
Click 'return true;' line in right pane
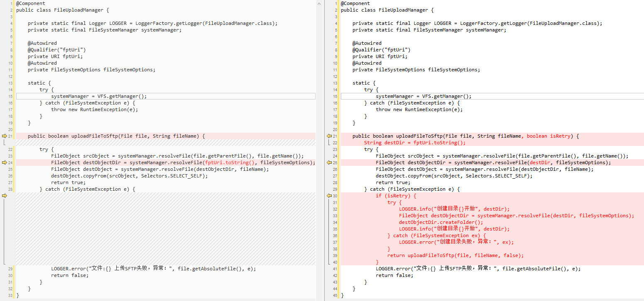pyautogui.click(x=393, y=182)
